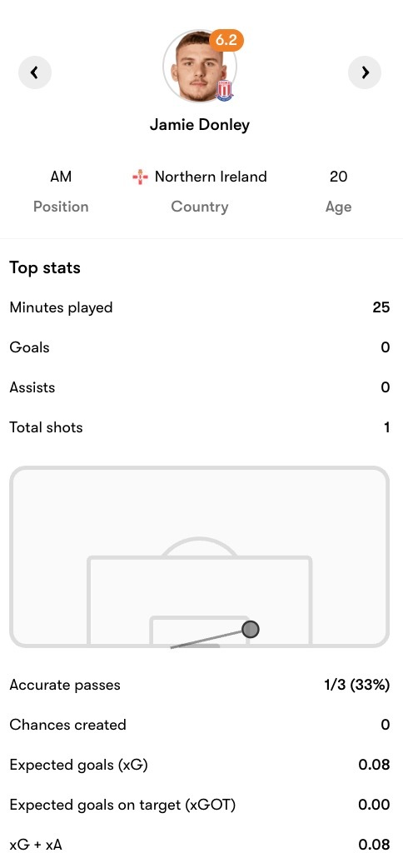
Task: Select the Expected goals (xG) row
Action: click(x=199, y=765)
